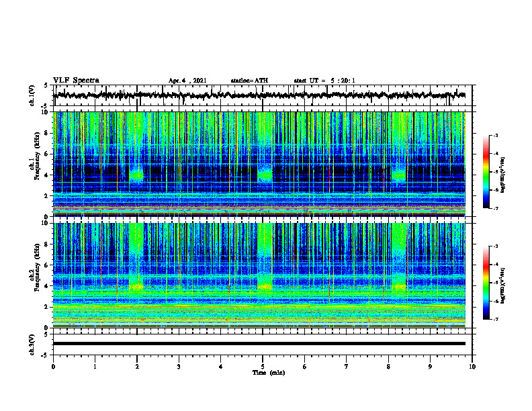Click the ch.1 4 kHz burst near minute 5

pos(265,175)
